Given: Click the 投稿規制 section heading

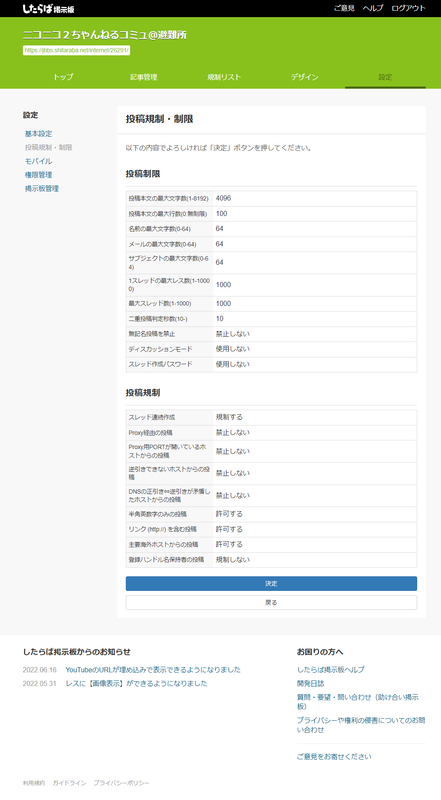Looking at the screenshot, I should (143, 393).
